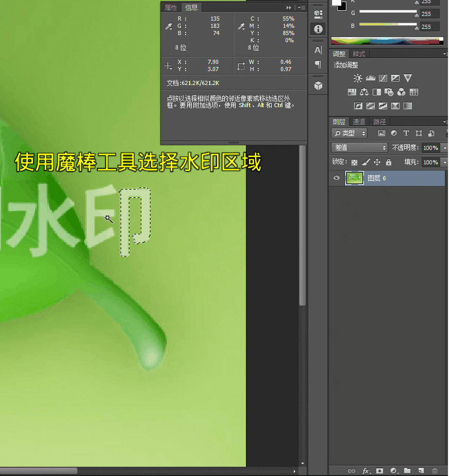Hide 图层 0 using eye icon
Viewport: 449px width, 476px height.
(337, 178)
